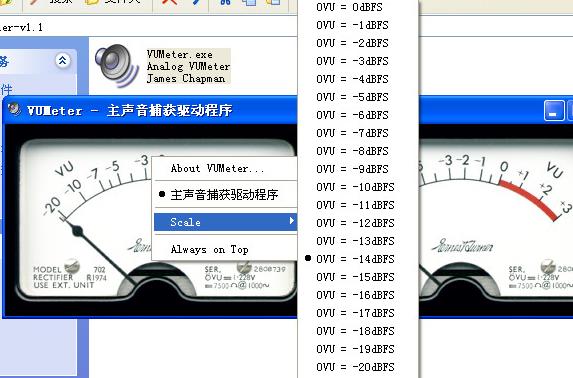Select the 0VU = -15dBFS scale
The image size is (573, 378).
pos(358,277)
